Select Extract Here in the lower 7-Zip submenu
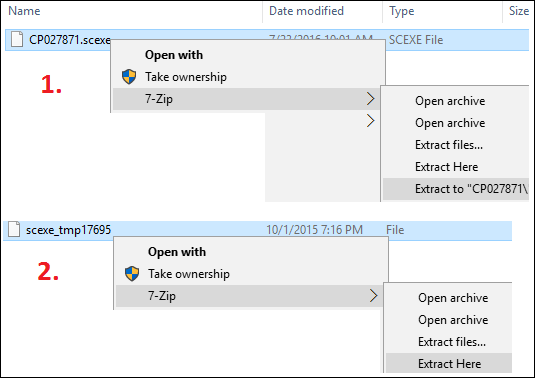This screenshot has width=535, height=378. tap(449, 364)
